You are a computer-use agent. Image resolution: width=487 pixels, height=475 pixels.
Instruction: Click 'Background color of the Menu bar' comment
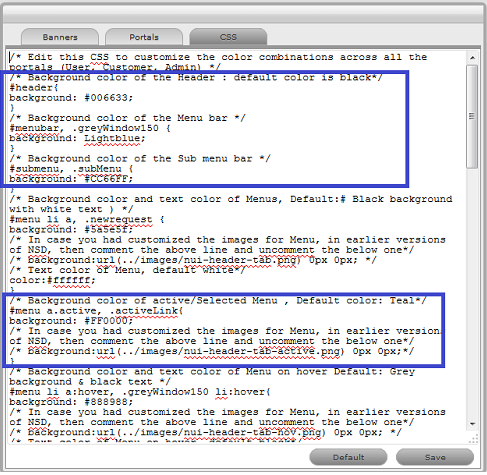pyautogui.click(x=128, y=118)
